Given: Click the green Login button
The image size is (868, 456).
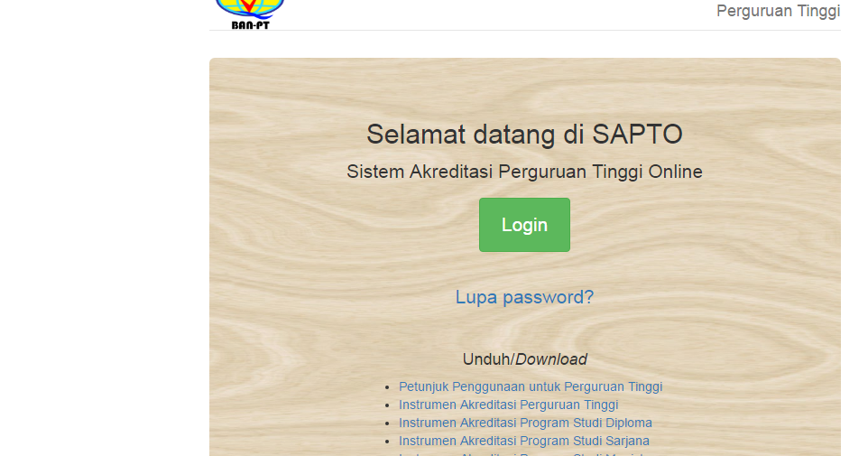Looking at the screenshot, I should pyautogui.click(x=524, y=225).
